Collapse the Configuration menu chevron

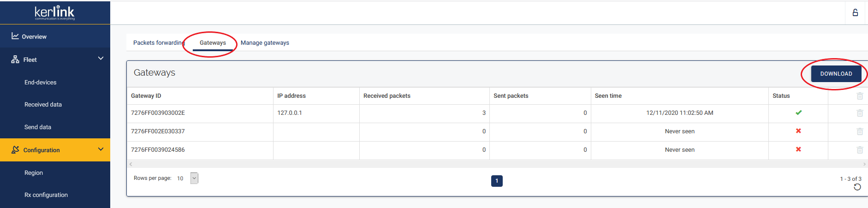(x=101, y=149)
